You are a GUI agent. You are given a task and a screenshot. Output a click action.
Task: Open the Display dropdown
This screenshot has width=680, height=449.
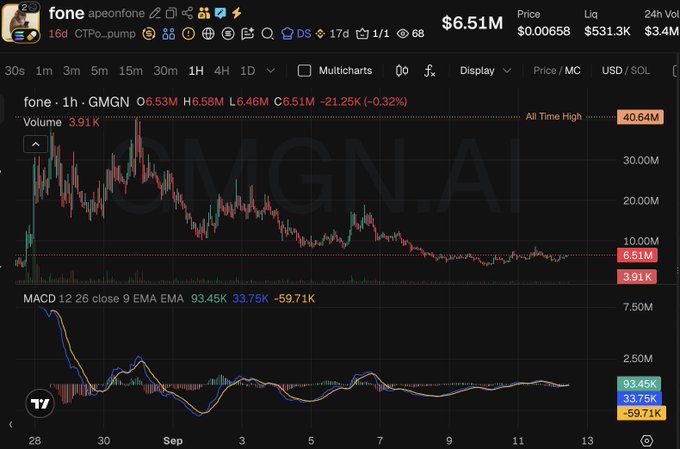[x=485, y=70]
